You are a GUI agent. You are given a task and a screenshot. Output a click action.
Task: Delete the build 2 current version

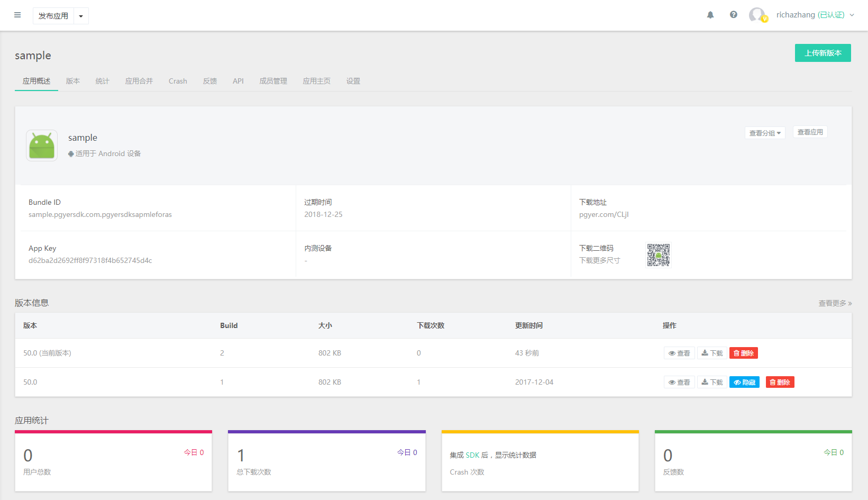[x=744, y=353]
